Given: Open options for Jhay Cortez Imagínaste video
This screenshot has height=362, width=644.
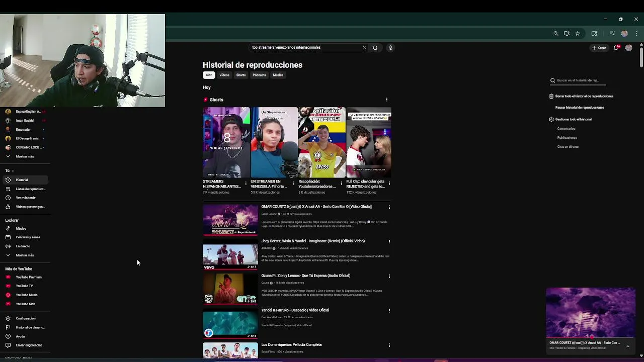Looking at the screenshot, I should pos(389,242).
